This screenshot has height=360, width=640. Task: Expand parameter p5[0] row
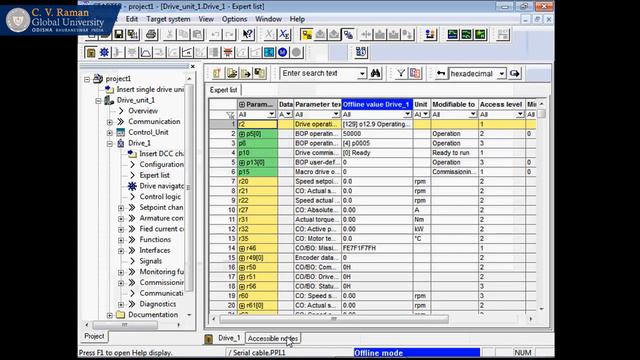coord(242,134)
